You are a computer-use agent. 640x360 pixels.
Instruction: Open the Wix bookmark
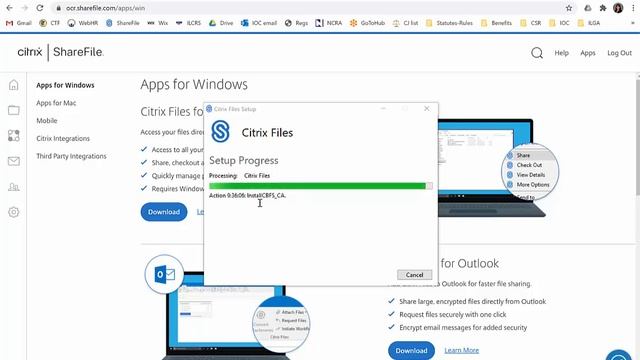pos(158,23)
